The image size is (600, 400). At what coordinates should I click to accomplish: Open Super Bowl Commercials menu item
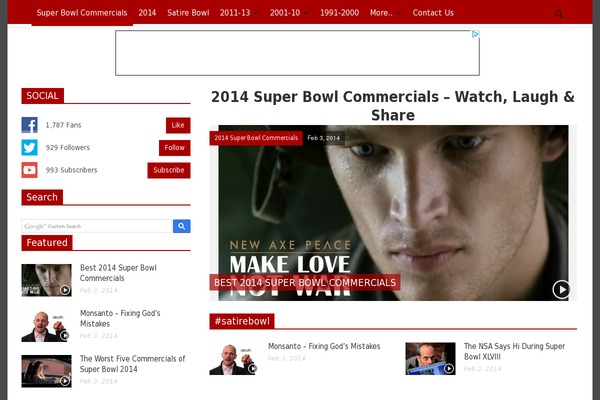pos(82,13)
